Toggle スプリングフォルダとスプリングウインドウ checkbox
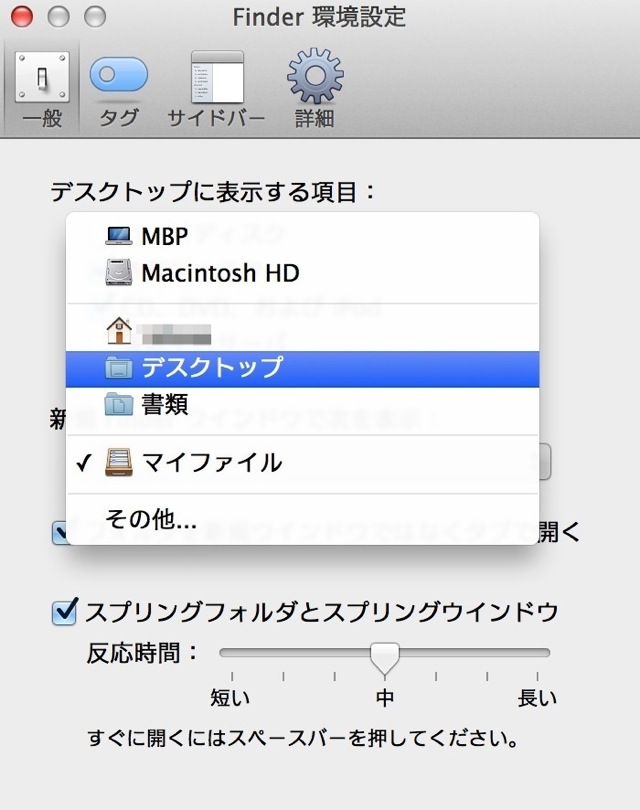Viewport: 640px width, 810px height. tap(65, 612)
